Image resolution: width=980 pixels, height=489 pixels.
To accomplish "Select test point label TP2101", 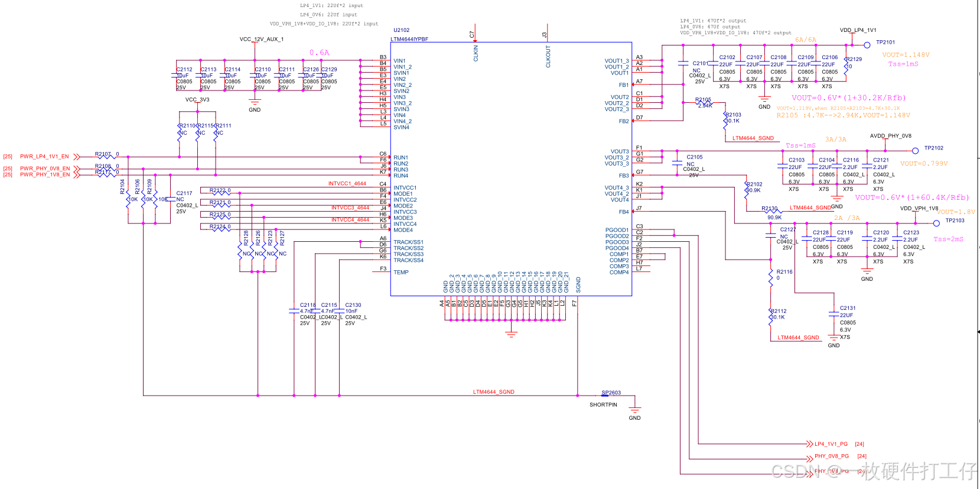I will tap(885, 43).
